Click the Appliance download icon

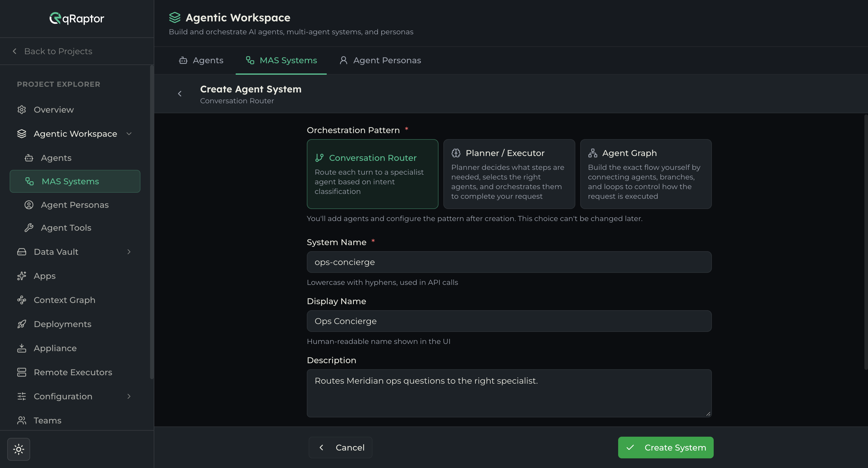pyautogui.click(x=22, y=348)
